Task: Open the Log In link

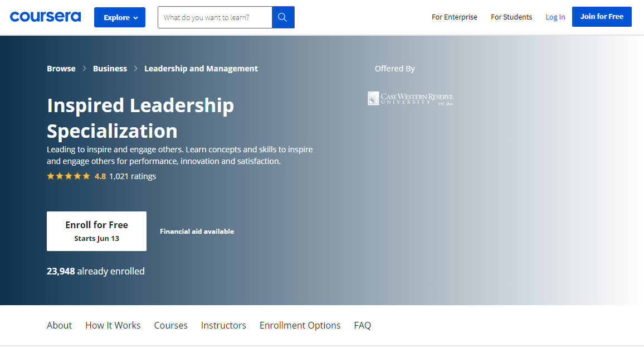Action: pos(555,17)
